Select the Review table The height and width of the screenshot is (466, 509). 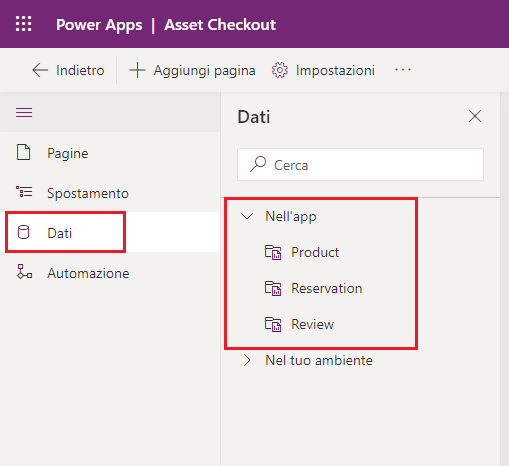(x=313, y=324)
